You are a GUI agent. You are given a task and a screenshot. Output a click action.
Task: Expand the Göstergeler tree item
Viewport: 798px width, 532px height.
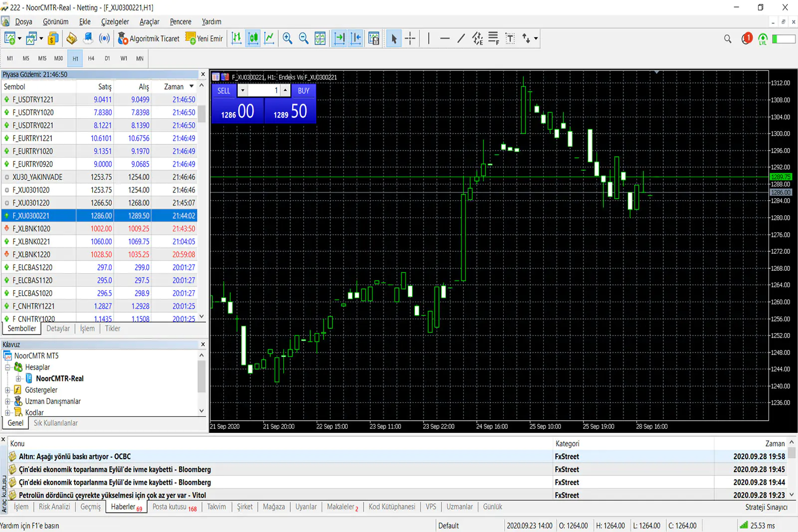coord(7,390)
